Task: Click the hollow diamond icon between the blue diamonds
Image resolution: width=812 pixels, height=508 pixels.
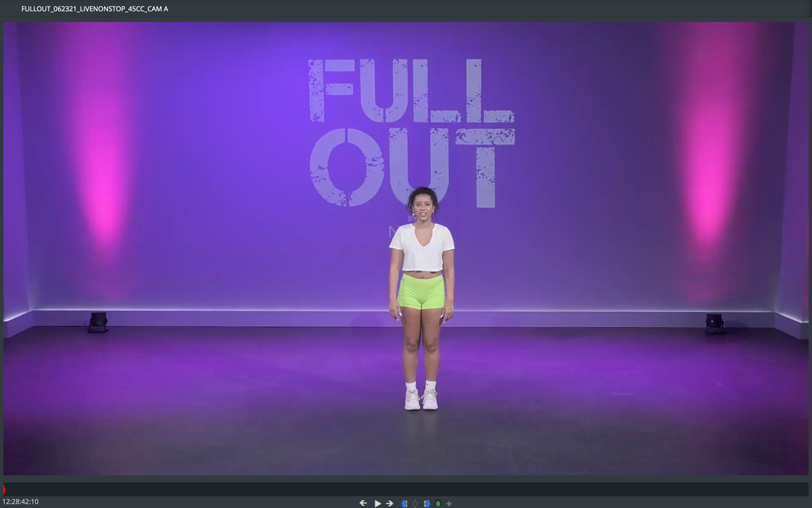Action: (x=415, y=503)
